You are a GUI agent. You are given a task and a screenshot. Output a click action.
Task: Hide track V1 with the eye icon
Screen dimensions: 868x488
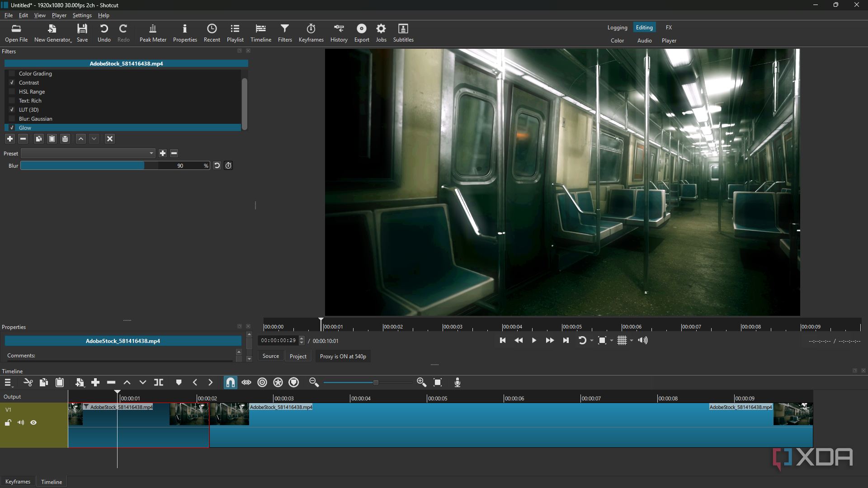[33, 422]
